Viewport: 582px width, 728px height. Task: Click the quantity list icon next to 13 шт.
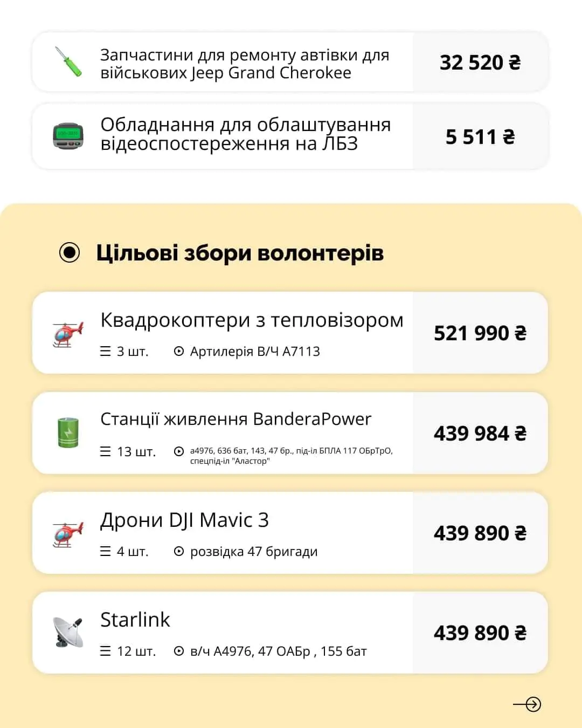[x=106, y=451]
